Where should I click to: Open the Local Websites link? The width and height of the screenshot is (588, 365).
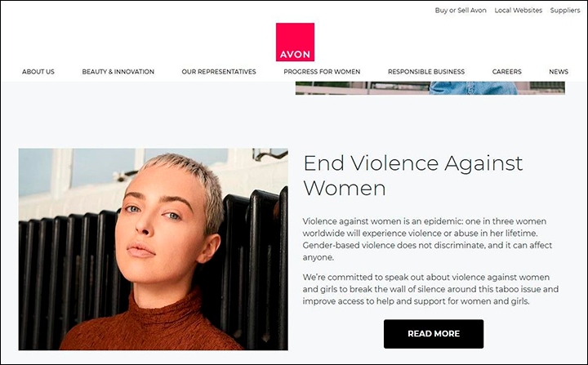tap(519, 11)
